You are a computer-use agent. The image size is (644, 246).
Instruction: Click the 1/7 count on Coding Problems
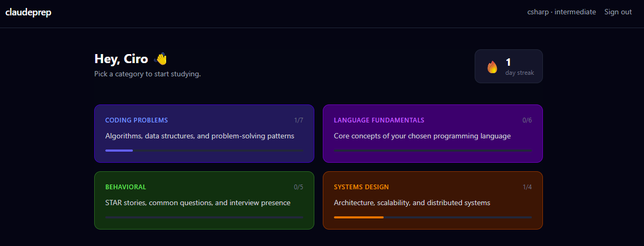click(x=298, y=120)
